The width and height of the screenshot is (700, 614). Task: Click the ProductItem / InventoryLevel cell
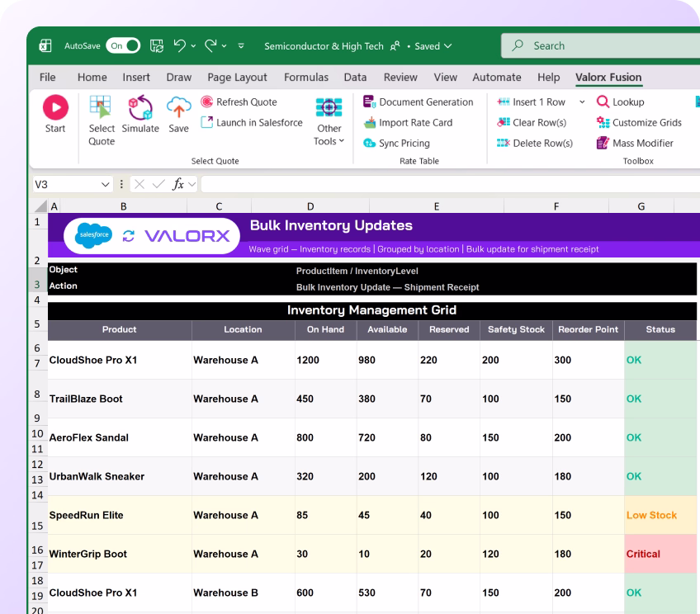[x=357, y=271]
